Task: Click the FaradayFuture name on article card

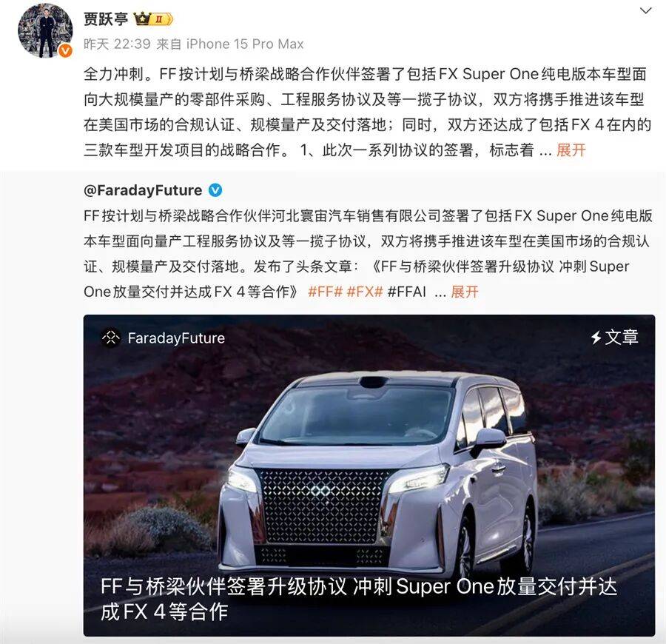Action: [176, 338]
